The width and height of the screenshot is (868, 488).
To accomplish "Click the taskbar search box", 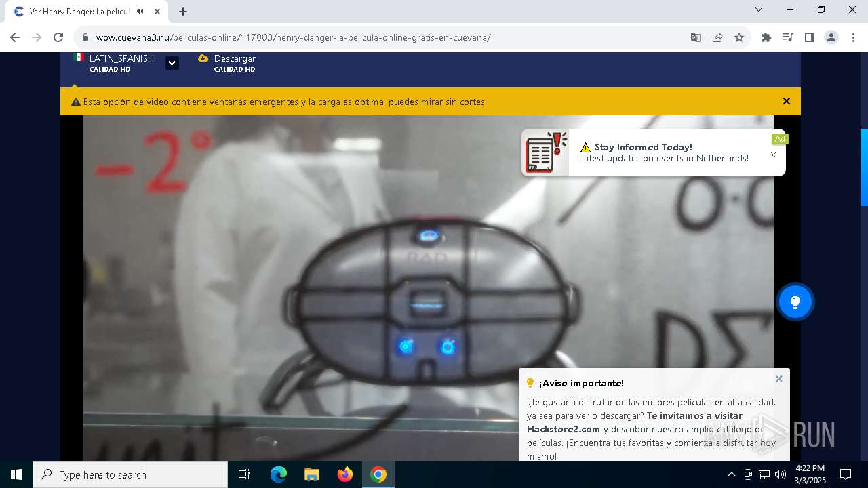I will pos(130,474).
